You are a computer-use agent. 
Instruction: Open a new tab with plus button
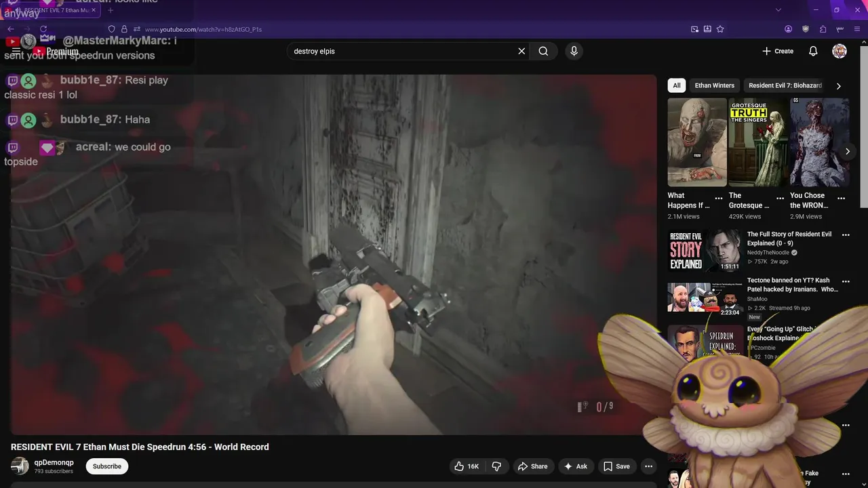coord(111,10)
